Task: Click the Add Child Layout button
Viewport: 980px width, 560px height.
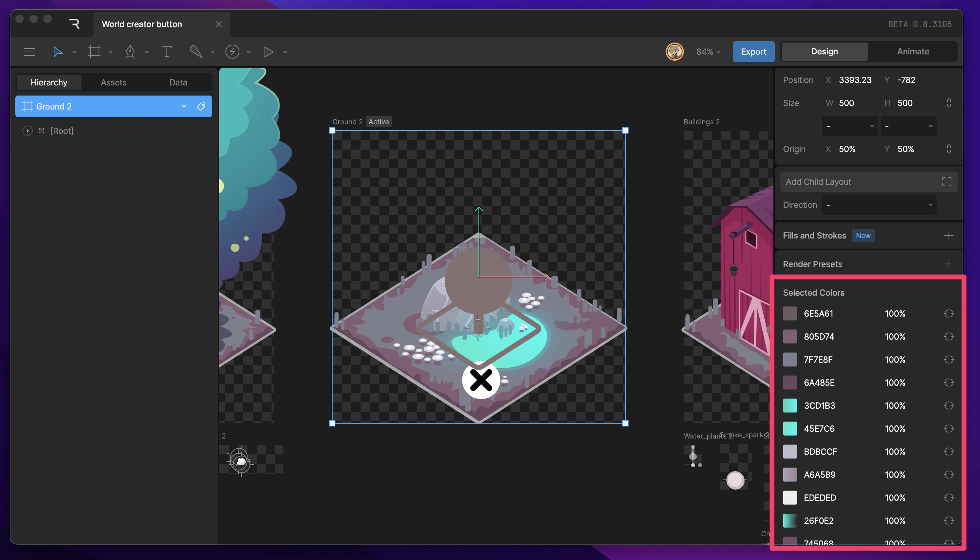Action: point(868,182)
